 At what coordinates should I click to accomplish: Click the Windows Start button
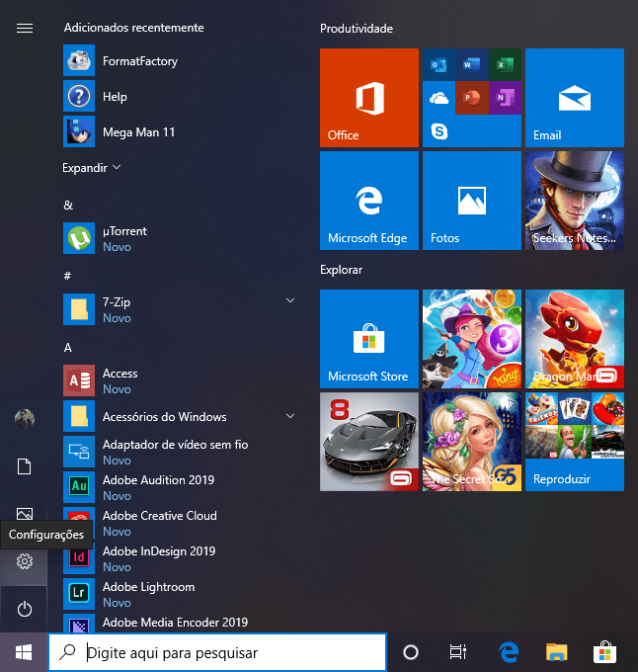[24, 652]
